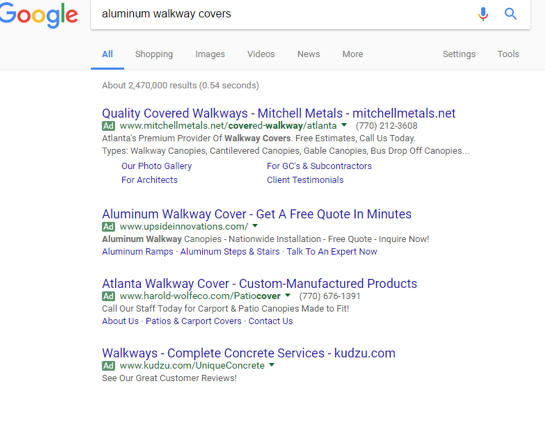Click the www.mitchellmetals.net/covered-walkway/atlanta URL
Image resolution: width=552 pixels, height=422 pixels.
[x=228, y=126]
